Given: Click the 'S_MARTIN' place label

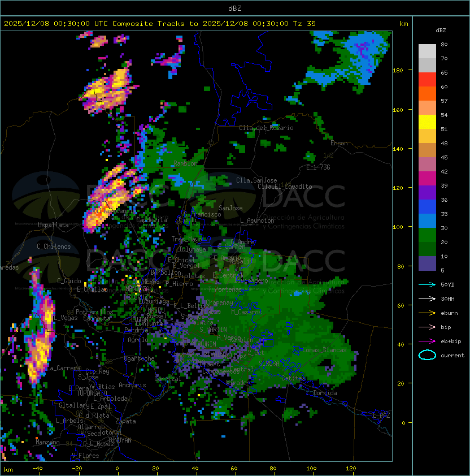Looking at the screenshot, I should tap(213, 330).
